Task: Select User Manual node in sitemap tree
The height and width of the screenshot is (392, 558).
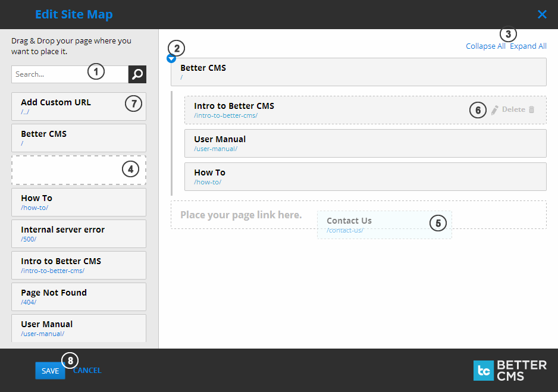Action: (x=365, y=143)
